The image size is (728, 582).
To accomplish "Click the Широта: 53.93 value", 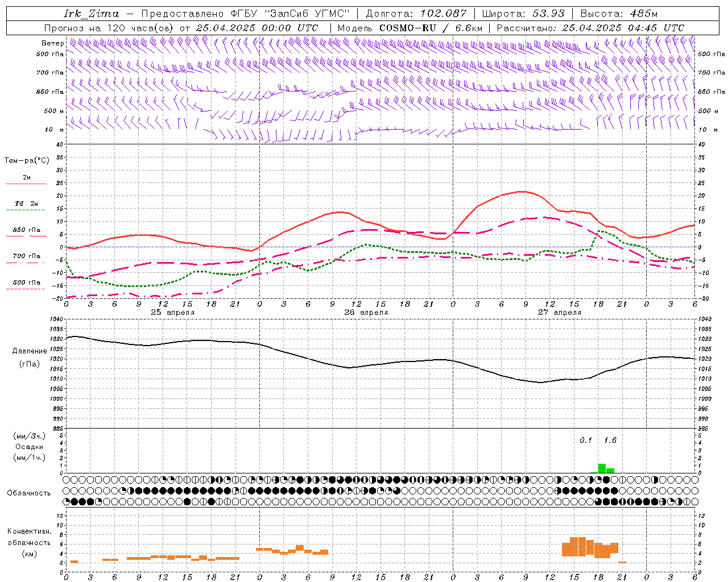I will (x=523, y=14).
